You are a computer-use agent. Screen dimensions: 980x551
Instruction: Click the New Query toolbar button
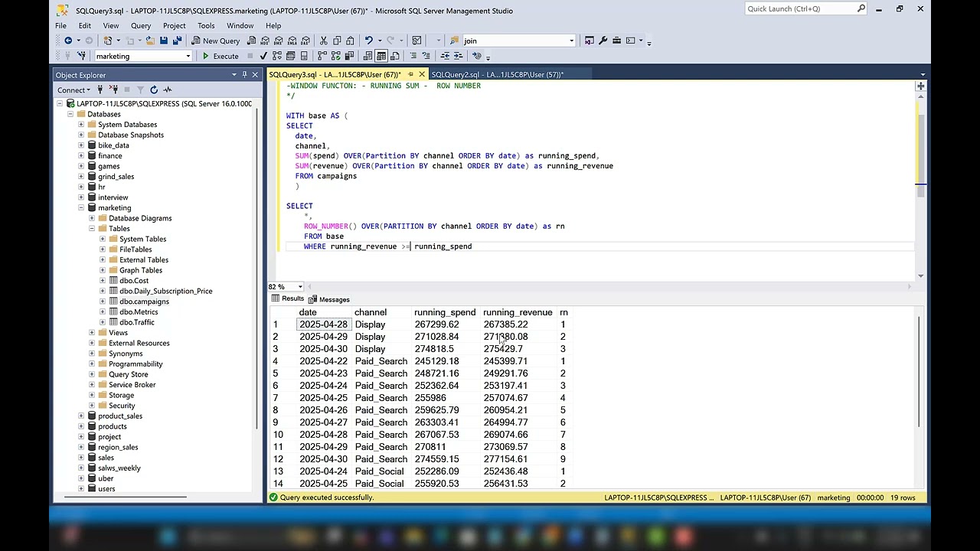click(x=215, y=41)
